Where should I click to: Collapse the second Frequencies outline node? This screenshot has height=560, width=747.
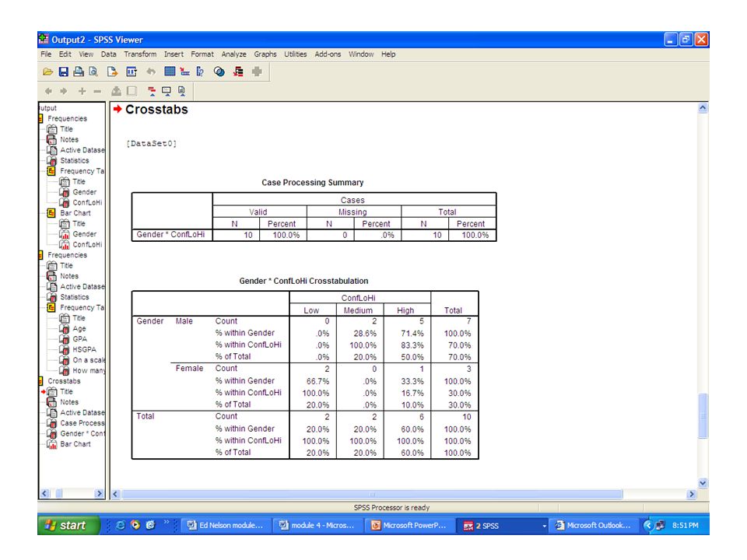pos(40,255)
